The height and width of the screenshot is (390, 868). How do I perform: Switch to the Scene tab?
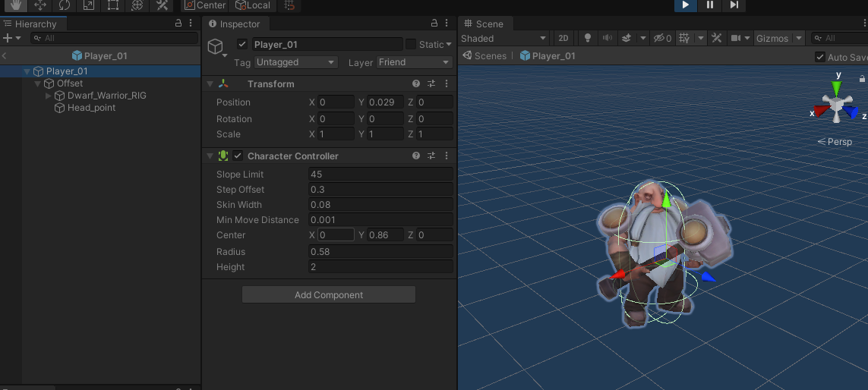(x=485, y=24)
